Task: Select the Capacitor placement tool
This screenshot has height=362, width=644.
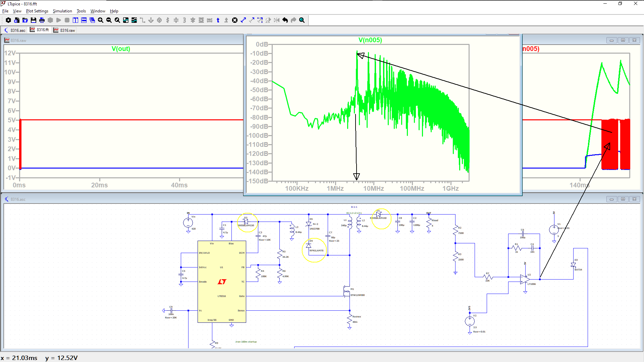Action: [x=176, y=20]
